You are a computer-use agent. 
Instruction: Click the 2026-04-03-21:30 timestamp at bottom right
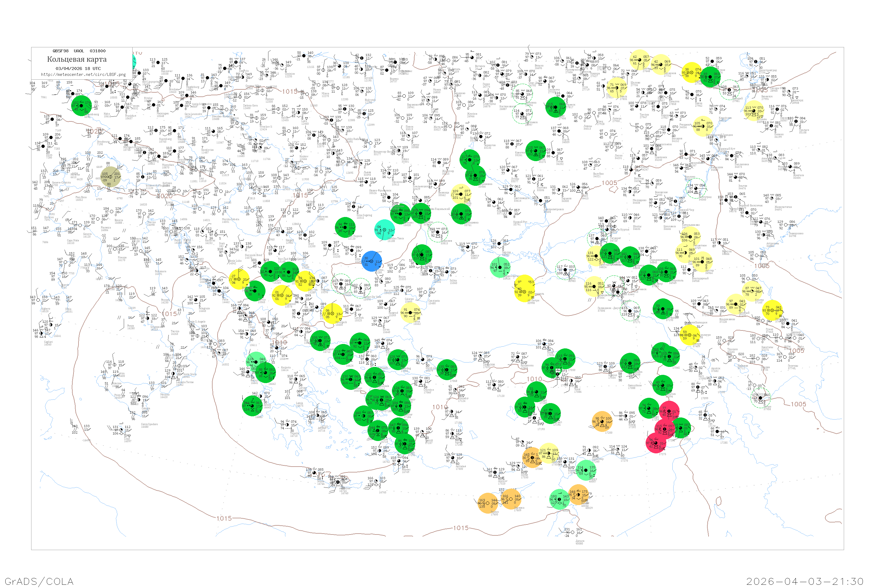click(x=805, y=581)
